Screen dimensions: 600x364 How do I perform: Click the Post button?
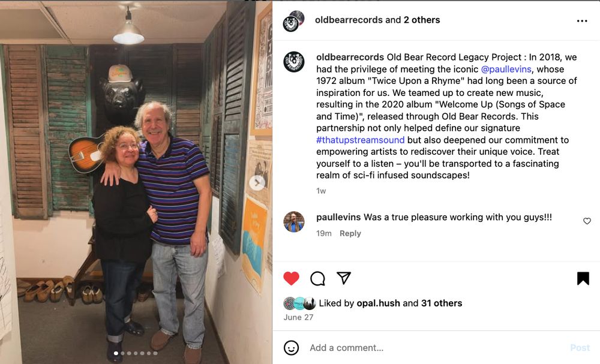(580, 348)
